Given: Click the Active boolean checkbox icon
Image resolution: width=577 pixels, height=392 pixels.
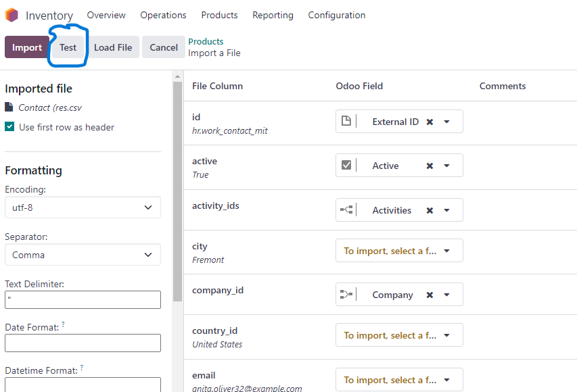Looking at the screenshot, I should tap(346, 165).
